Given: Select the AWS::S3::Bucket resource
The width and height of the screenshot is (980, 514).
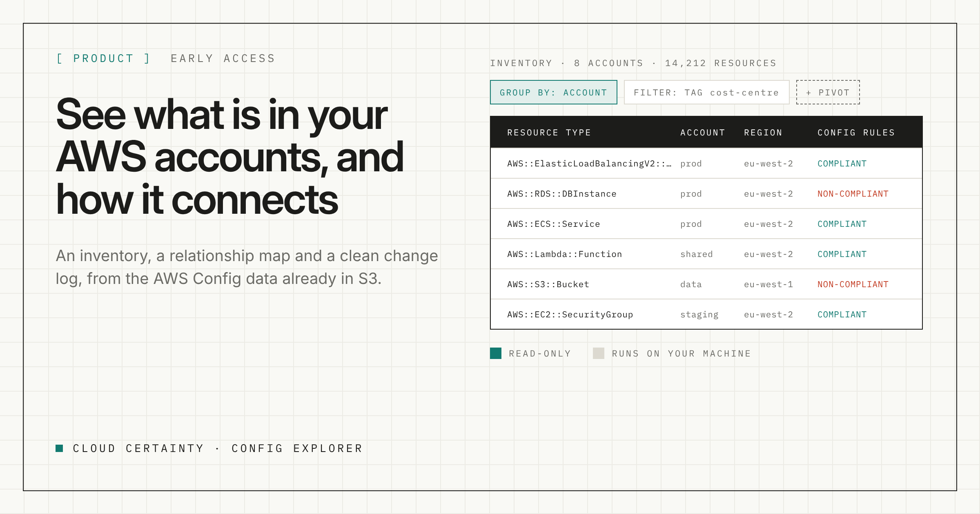Looking at the screenshot, I should tap(548, 284).
